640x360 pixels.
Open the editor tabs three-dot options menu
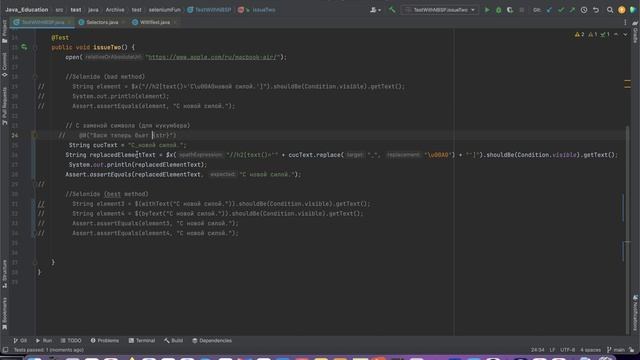625,22
